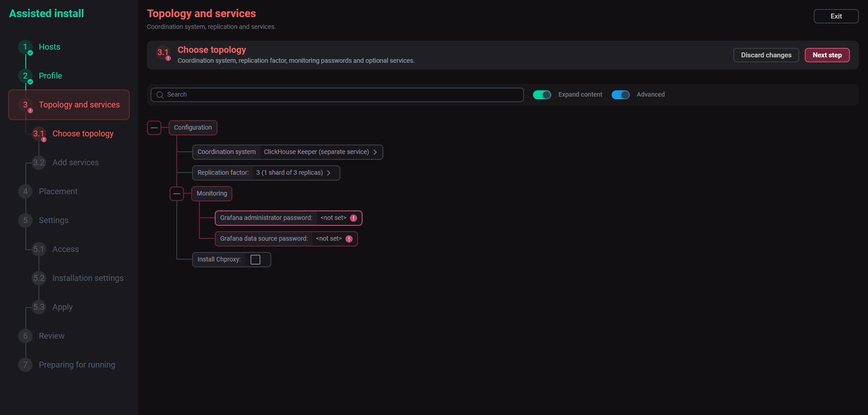Set the Grafana administrator password value
Viewport: 868px width, 415px height.
pyautogui.click(x=333, y=218)
